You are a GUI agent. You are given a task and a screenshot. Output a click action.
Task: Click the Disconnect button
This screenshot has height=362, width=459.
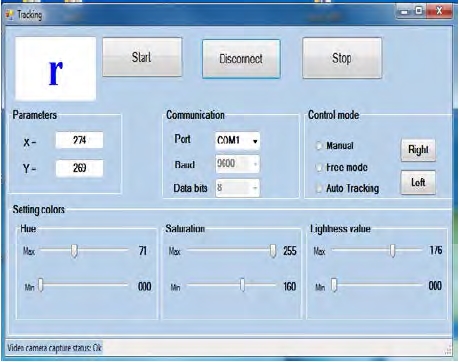click(x=241, y=59)
